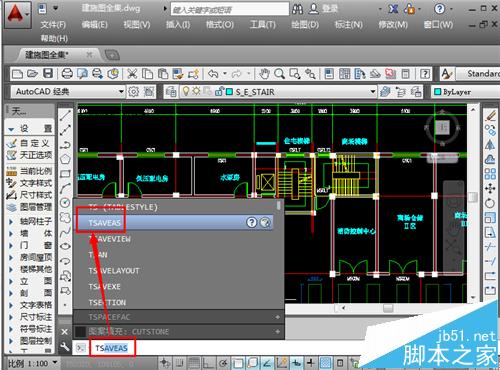This screenshot has height=370, width=500.
Task: Open the Layer Properties Manager icon
Action: [171, 91]
